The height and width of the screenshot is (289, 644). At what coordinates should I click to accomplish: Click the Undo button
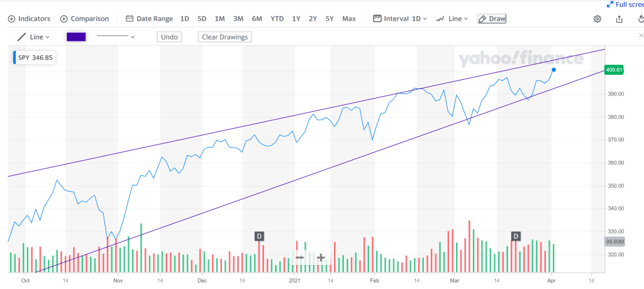169,37
